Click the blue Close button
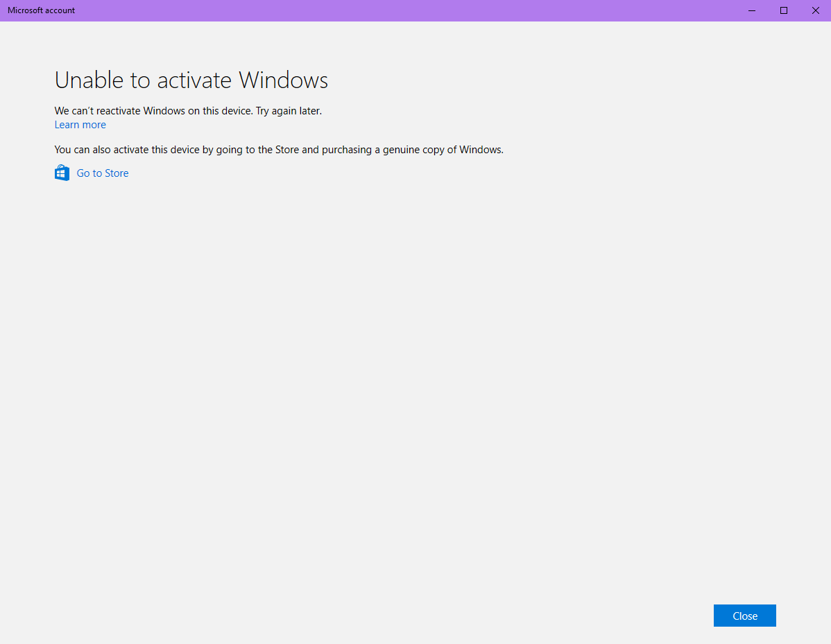This screenshot has height=644, width=831. click(x=744, y=616)
